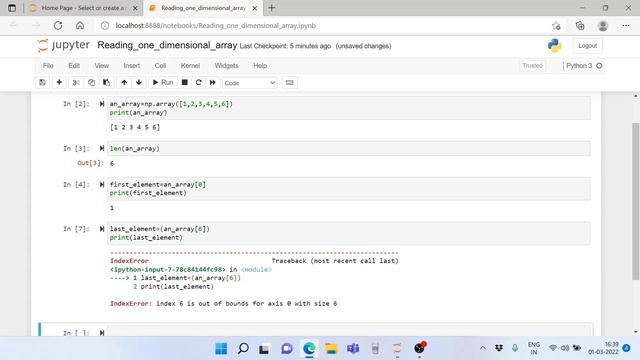Copy selected cells icon in toolbar

tap(91, 82)
